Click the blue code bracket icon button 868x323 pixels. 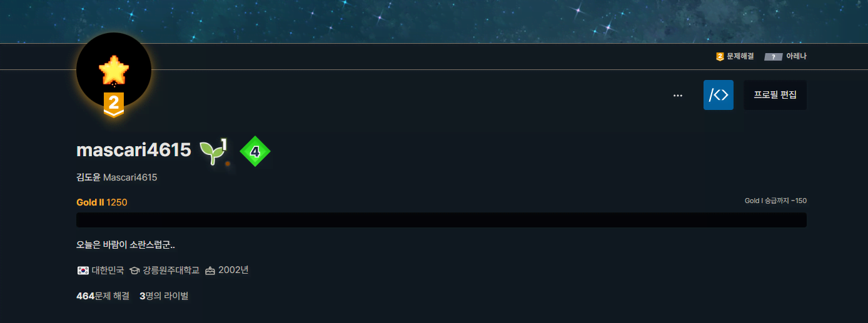tap(719, 95)
